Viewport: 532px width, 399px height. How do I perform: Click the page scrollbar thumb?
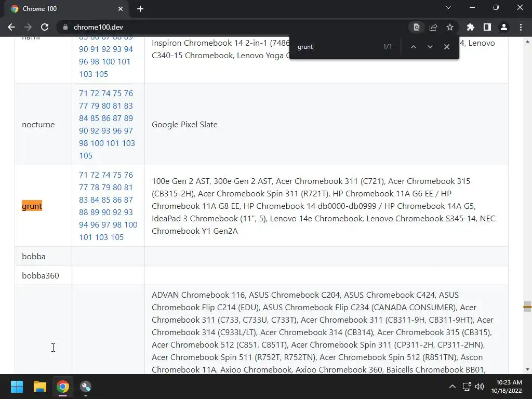[x=527, y=307]
